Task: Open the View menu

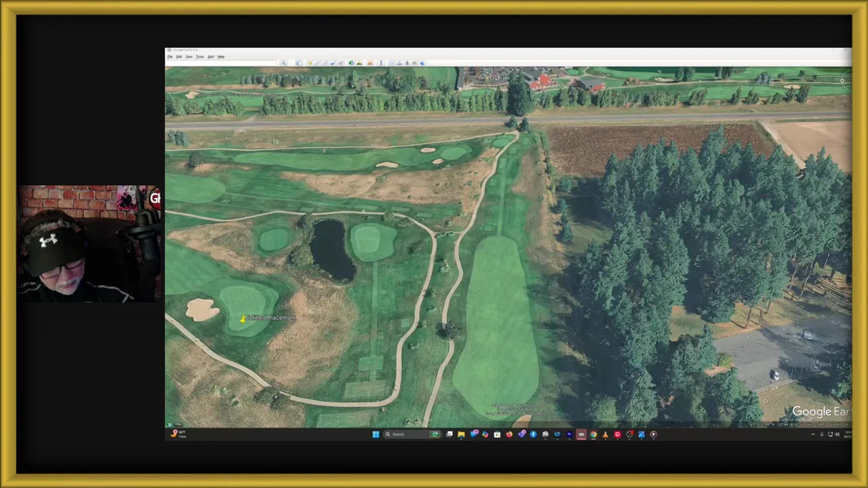Action: point(189,56)
